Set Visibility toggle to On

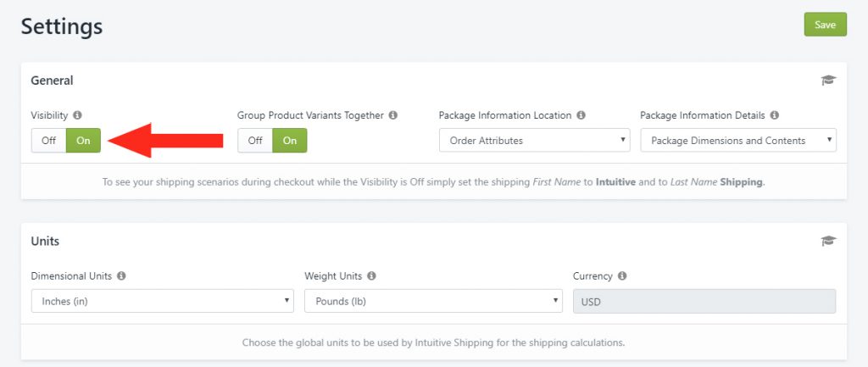pos(84,141)
